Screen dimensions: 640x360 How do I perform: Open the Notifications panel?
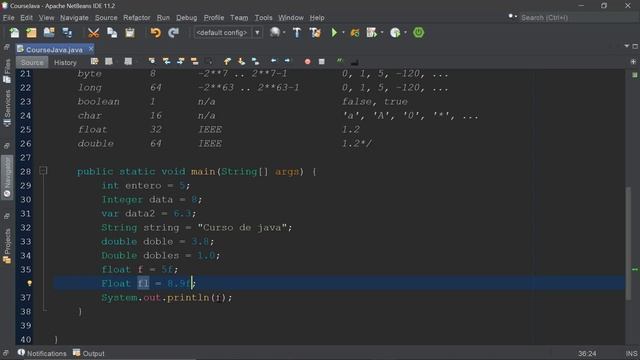point(42,353)
